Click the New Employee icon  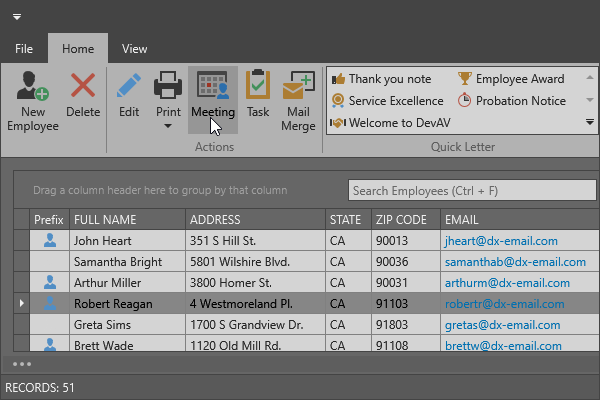pyautogui.click(x=33, y=86)
